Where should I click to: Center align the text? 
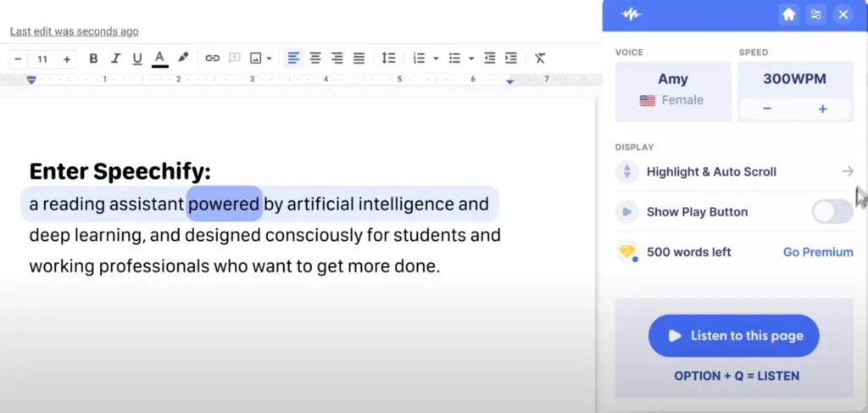[315, 59]
